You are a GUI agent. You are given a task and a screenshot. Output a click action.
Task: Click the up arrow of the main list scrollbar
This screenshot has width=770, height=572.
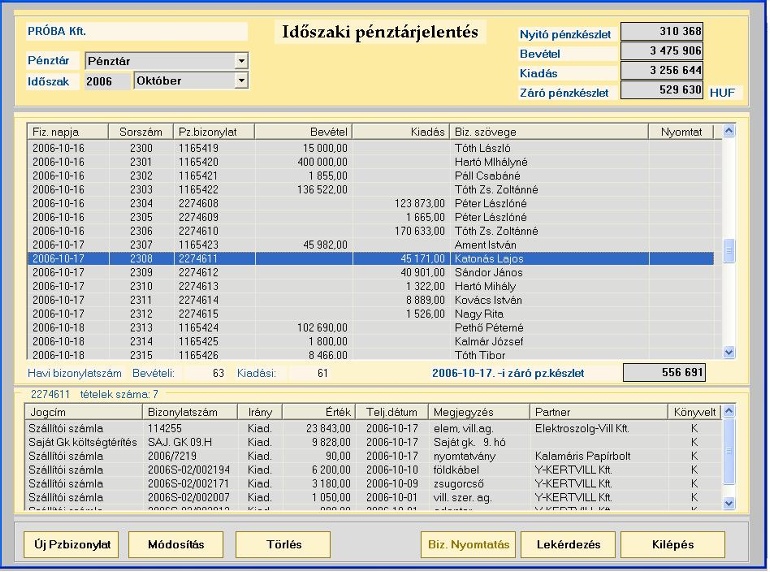tap(729, 131)
